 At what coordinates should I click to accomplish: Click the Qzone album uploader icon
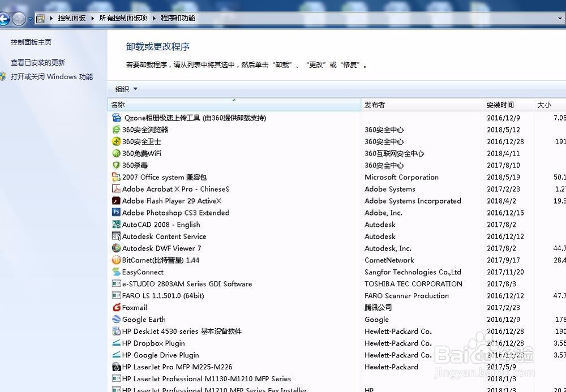(116, 118)
